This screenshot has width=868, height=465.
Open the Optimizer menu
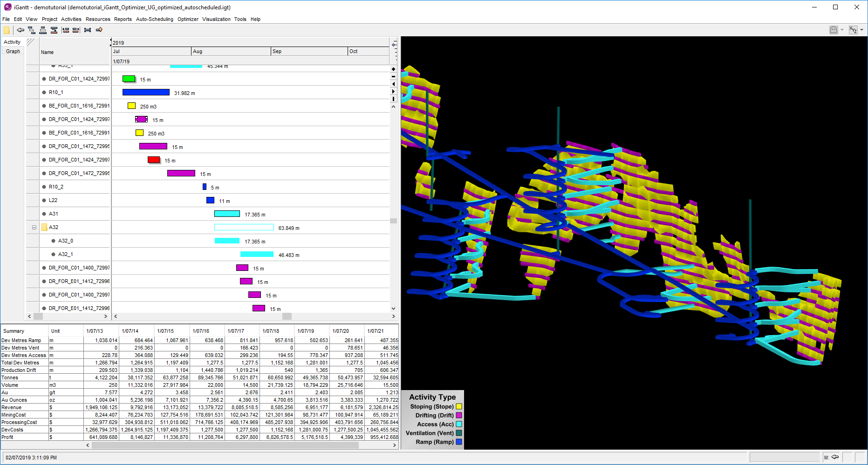(x=188, y=19)
